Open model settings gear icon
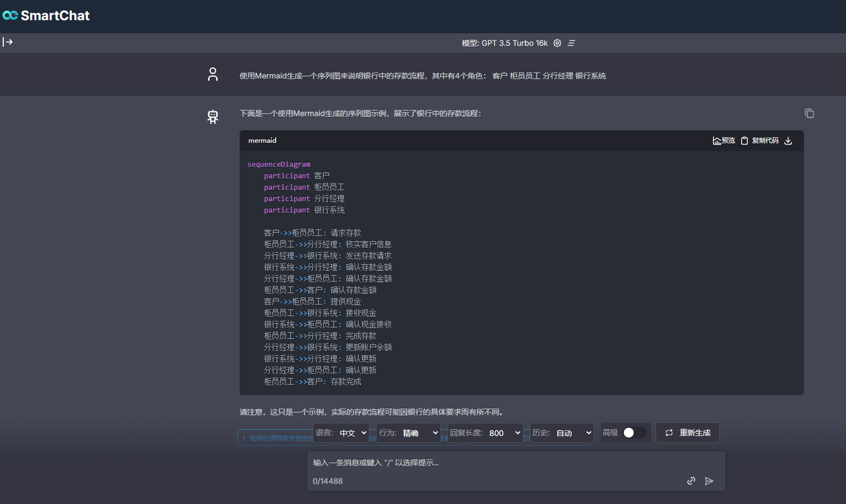The image size is (846, 504). 557,43
